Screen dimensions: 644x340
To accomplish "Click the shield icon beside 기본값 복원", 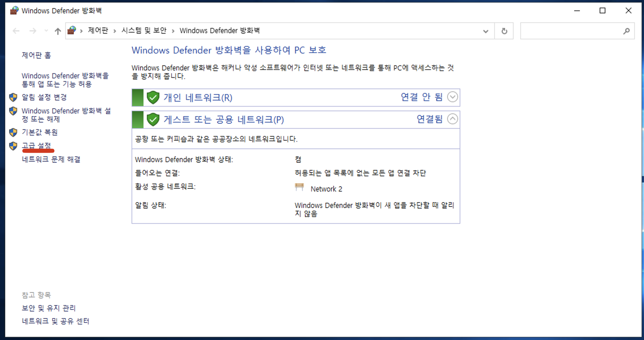I will (x=13, y=132).
